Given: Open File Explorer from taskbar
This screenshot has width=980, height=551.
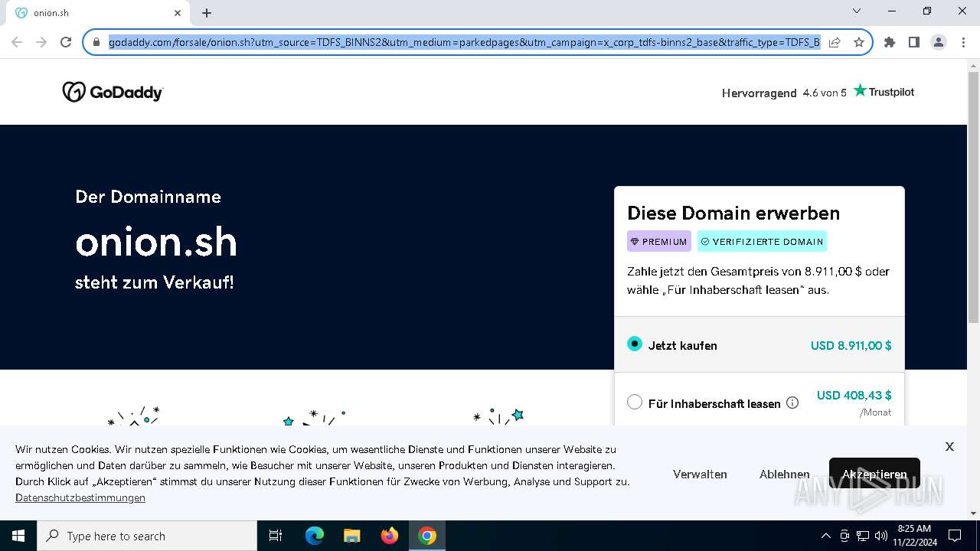Looking at the screenshot, I should 352,536.
